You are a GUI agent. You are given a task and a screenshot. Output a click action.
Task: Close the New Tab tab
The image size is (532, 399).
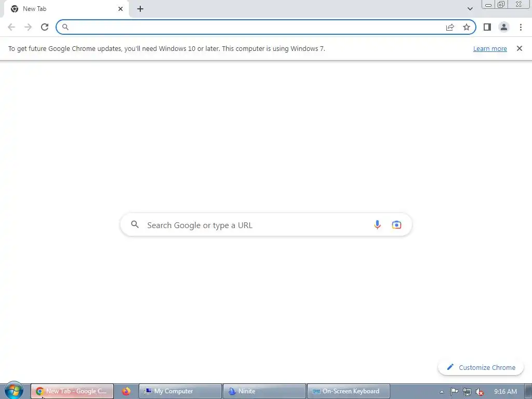click(121, 9)
